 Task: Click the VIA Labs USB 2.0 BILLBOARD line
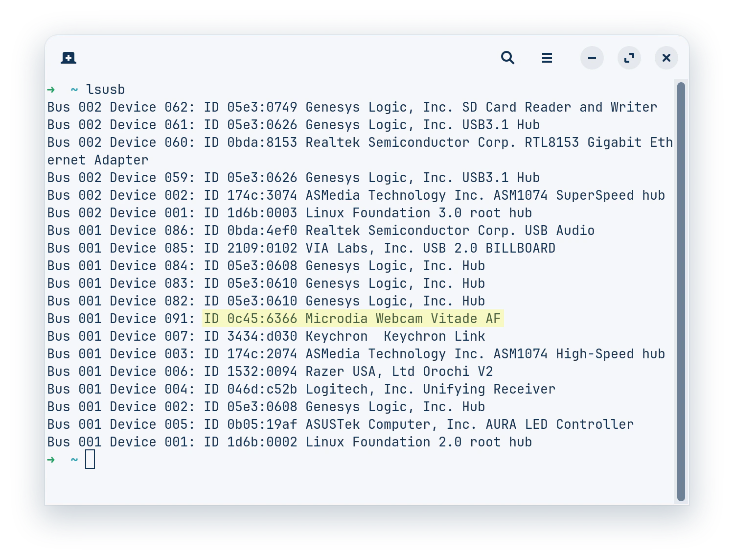(301, 248)
